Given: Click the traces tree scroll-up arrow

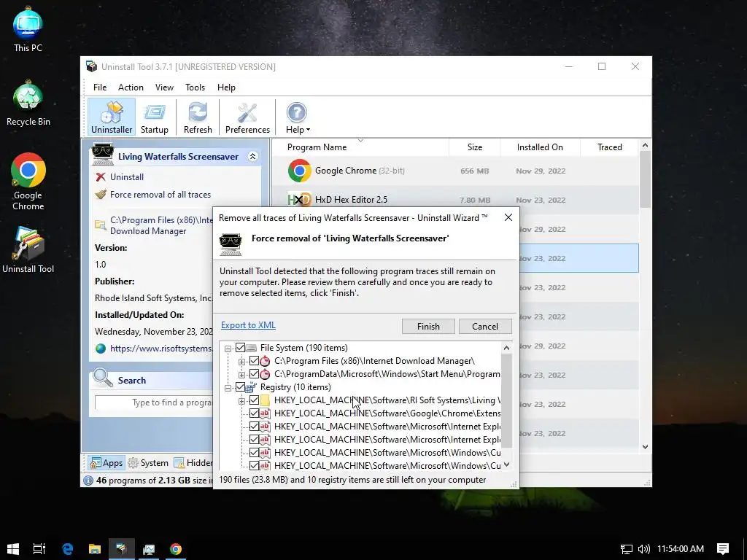Looking at the screenshot, I should point(506,348).
